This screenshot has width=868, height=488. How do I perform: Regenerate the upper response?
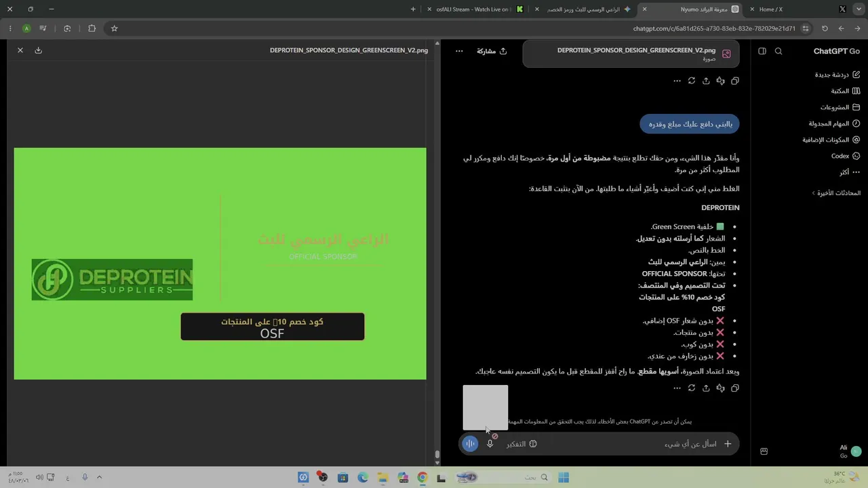click(x=692, y=81)
